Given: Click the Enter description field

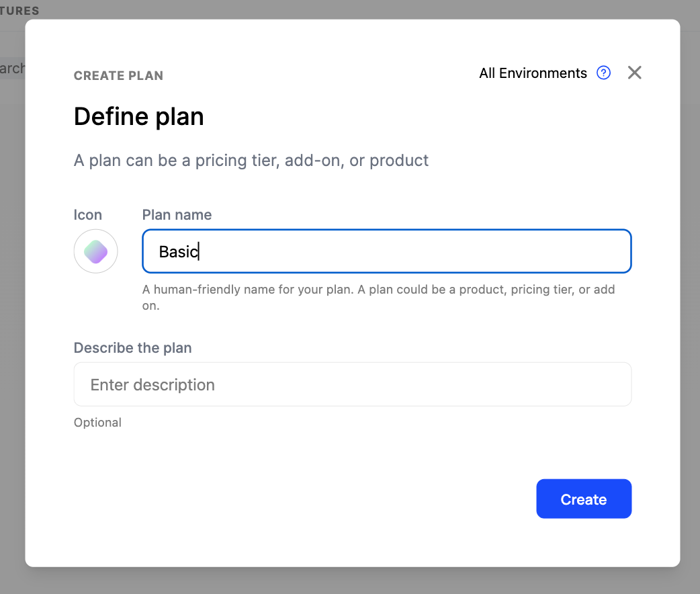Looking at the screenshot, I should pyautogui.click(x=353, y=384).
